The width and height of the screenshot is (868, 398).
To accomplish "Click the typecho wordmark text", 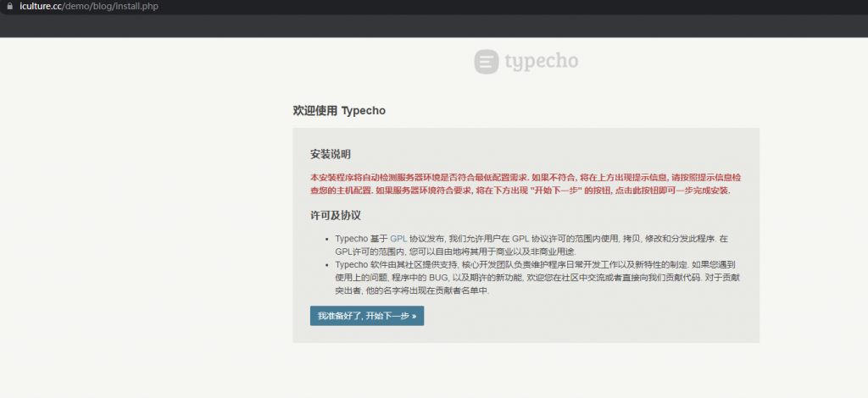I will pos(542,61).
